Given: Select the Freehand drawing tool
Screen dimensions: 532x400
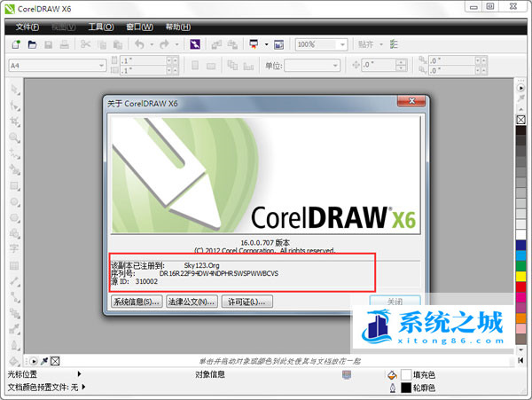Looking at the screenshot, I should point(14,153).
